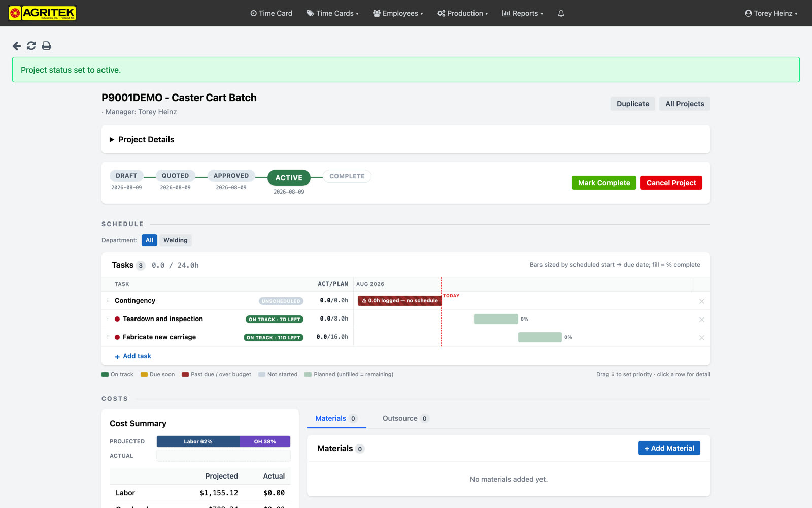Open the Torey Heinz user menu
This screenshot has height=508, width=812.
tap(771, 13)
